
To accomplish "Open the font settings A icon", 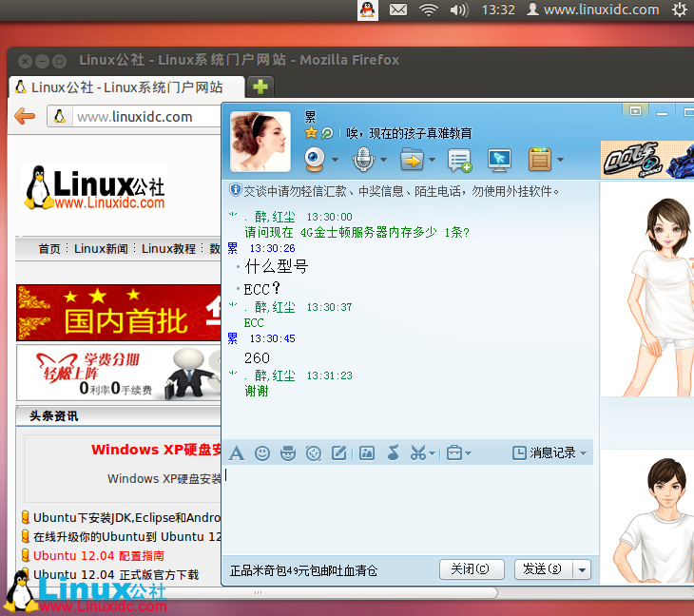I will pos(237,453).
